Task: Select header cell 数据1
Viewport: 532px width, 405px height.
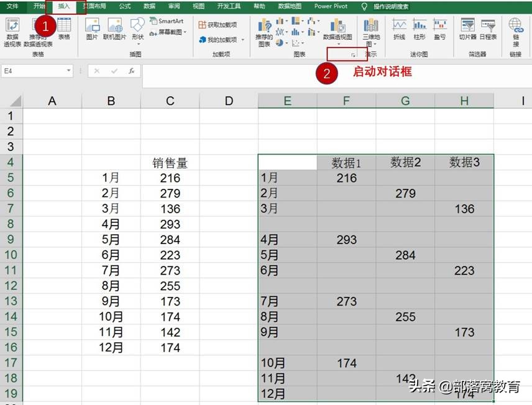Action: tap(346, 163)
